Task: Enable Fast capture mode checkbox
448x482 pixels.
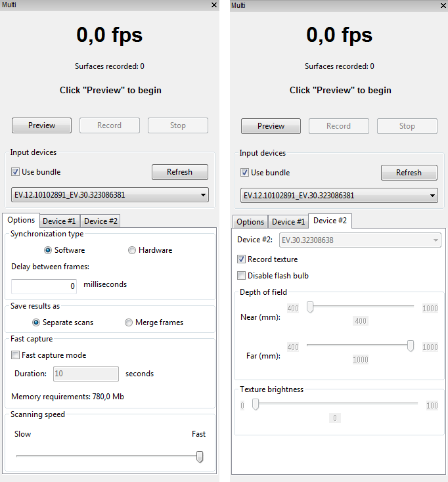Action: click(16, 355)
